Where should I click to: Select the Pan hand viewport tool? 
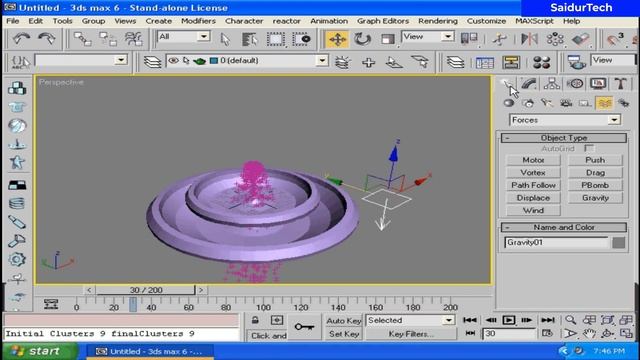click(x=589, y=334)
